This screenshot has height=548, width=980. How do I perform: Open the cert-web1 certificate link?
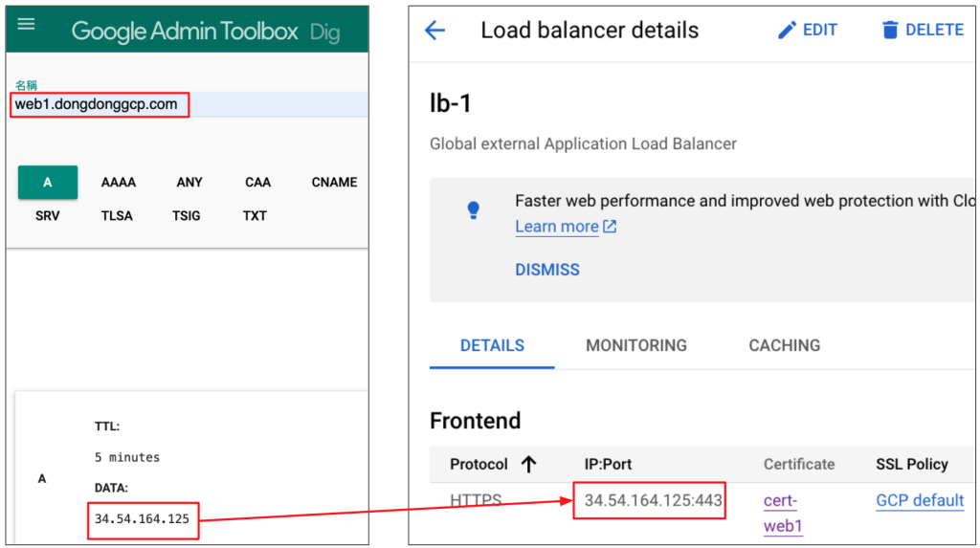pyautogui.click(x=782, y=513)
